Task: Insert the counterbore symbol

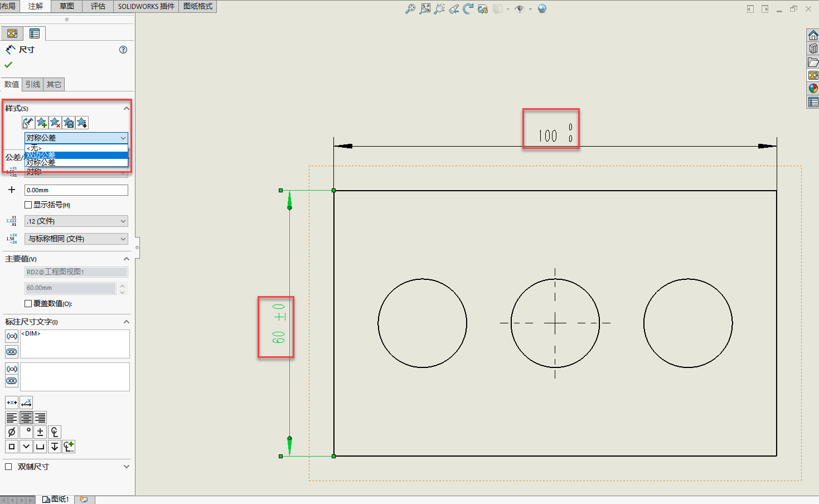Action: pyautogui.click(x=40, y=447)
